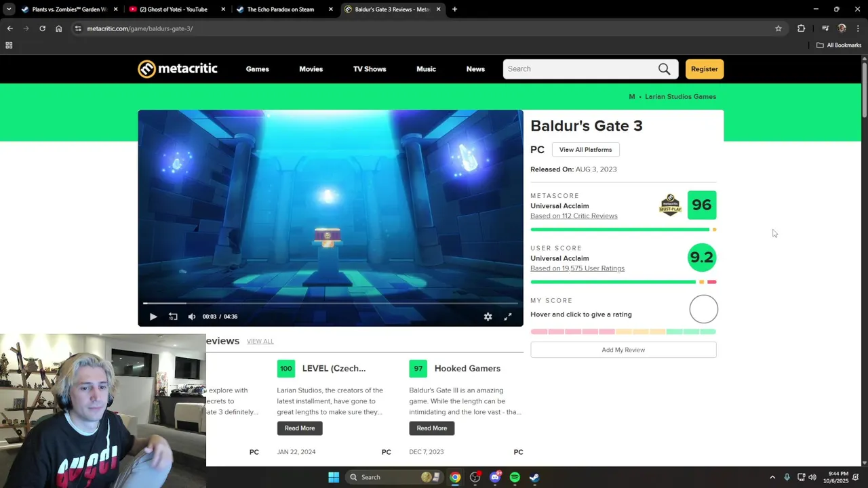This screenshot has width=868, height=488.
Task: Click Add My Review button
Action: click(623, 350)
